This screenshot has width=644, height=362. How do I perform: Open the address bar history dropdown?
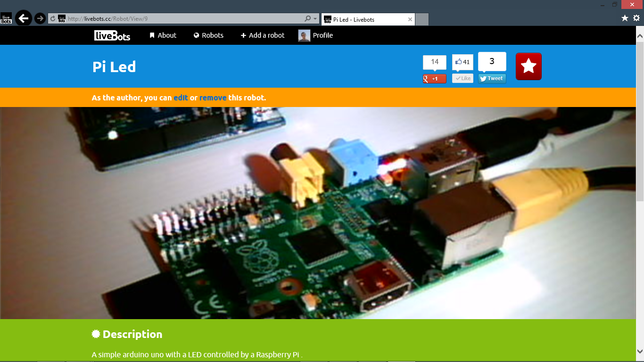click(x=315, y=18)
